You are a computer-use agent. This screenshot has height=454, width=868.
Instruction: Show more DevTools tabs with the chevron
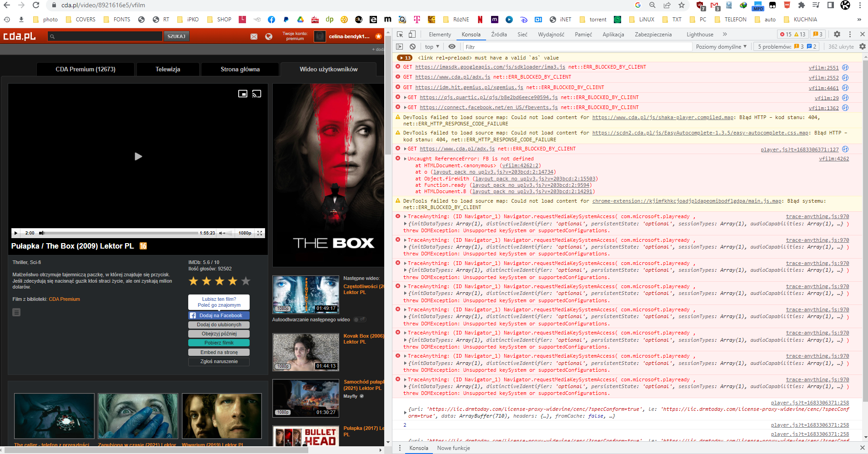click(725, 35)
